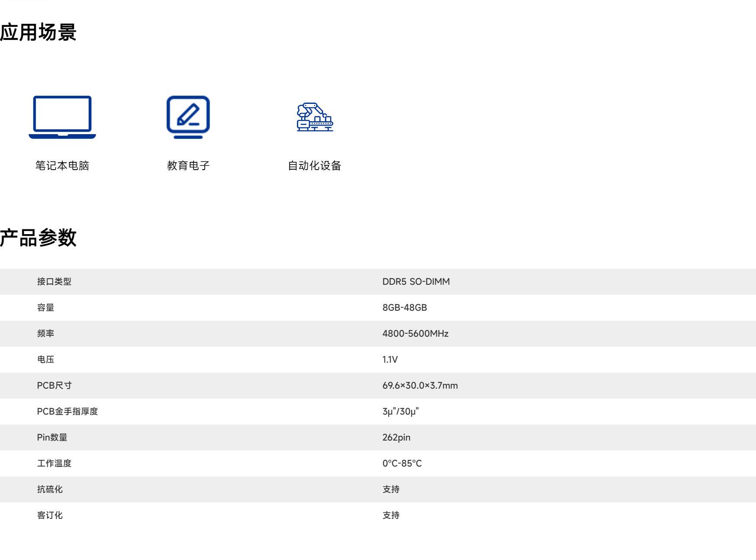Click the 69.6×30.0×3.7mm PCB size value

(x=420, y=386)
